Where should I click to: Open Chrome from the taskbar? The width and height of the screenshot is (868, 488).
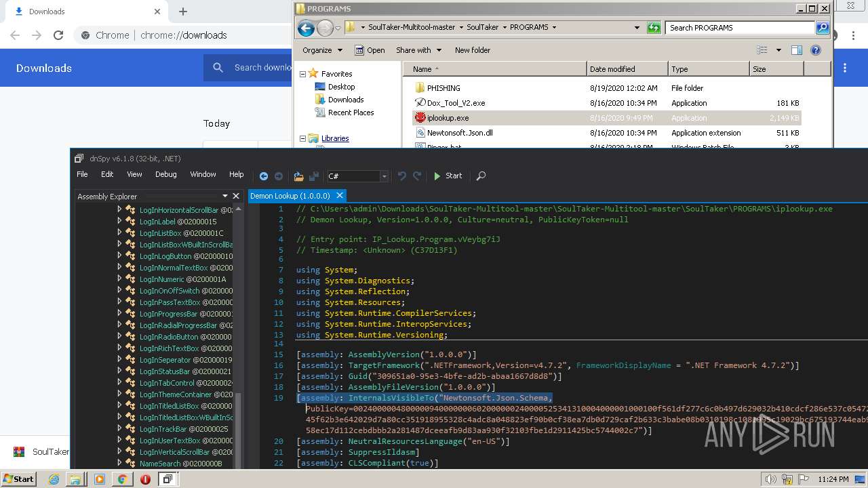tap(122, 479)
